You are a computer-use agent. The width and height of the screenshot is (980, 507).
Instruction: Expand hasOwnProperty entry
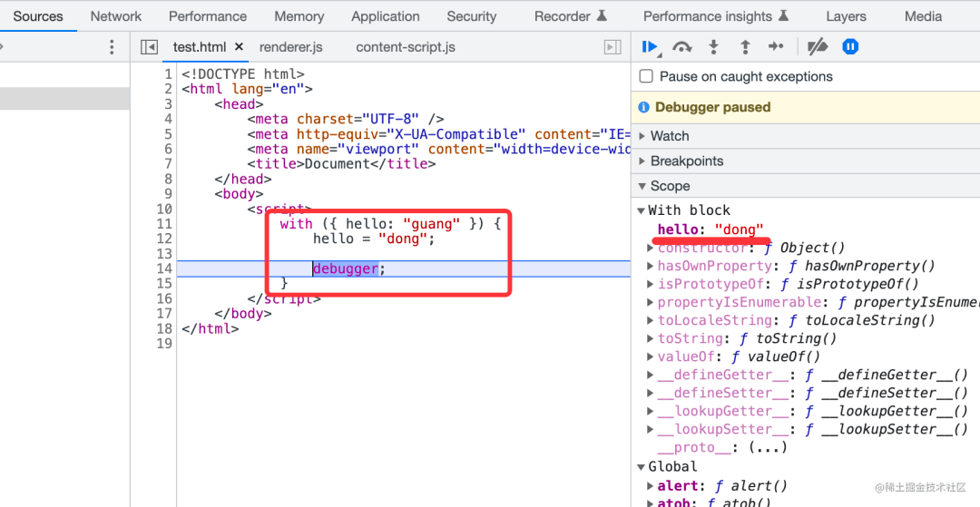tap(651, 266)
